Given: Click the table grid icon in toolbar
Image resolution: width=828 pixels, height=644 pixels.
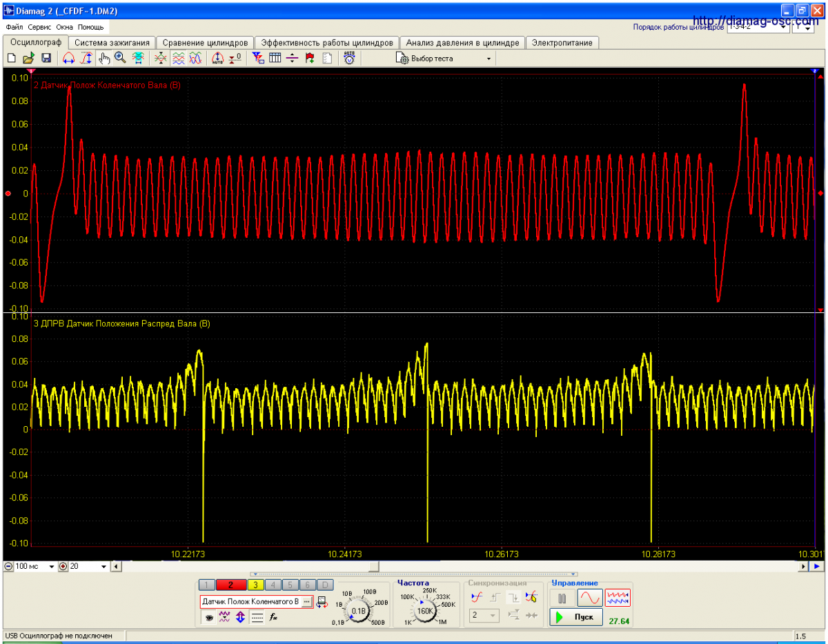Looking at the screenshot, I should 275,59.
